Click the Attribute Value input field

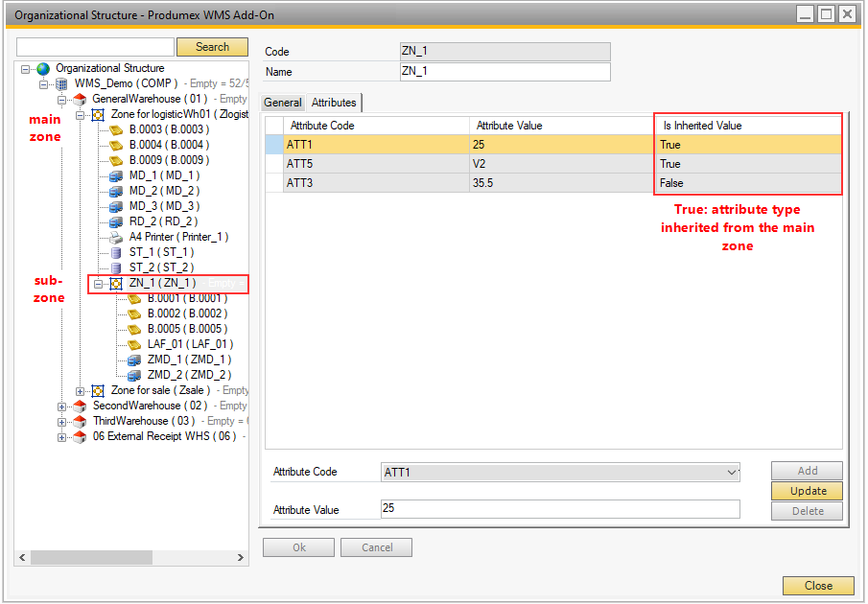(x=560, y=509)
